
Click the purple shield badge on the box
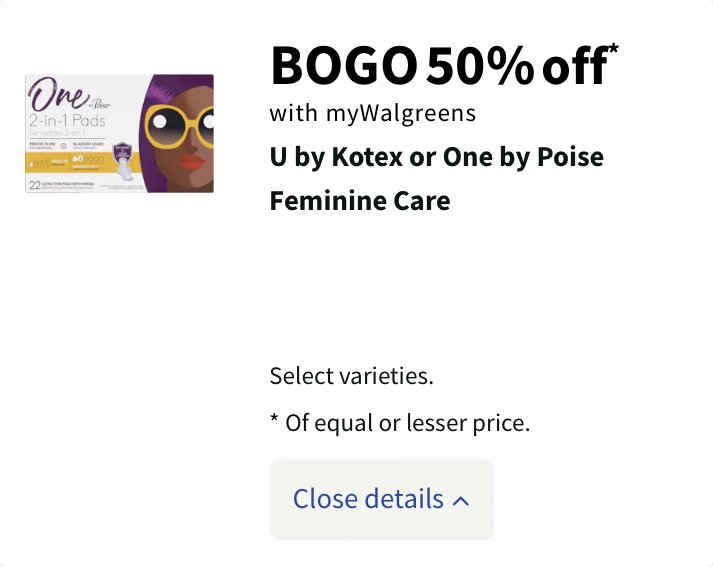click(122, 152)
